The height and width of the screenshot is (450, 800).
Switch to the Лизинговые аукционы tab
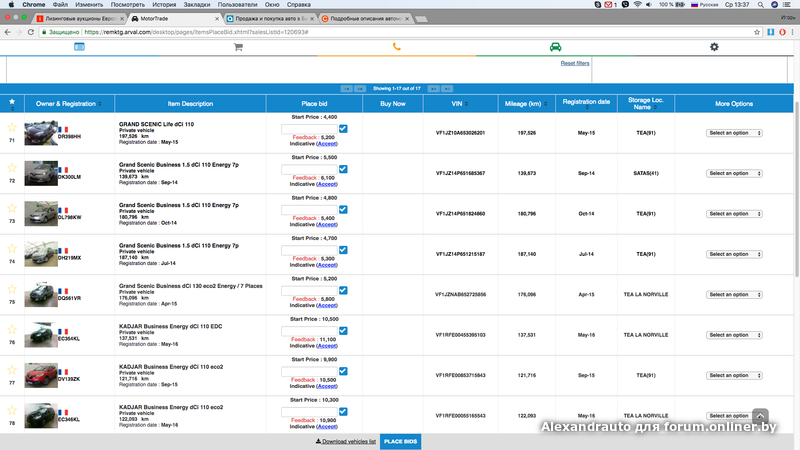click(80, 18)
